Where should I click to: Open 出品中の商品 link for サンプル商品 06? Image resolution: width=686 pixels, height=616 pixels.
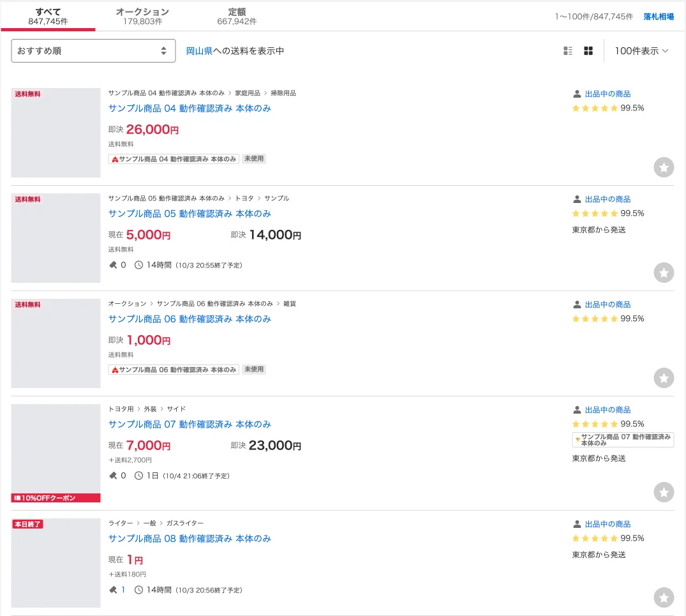coord(608,304)
